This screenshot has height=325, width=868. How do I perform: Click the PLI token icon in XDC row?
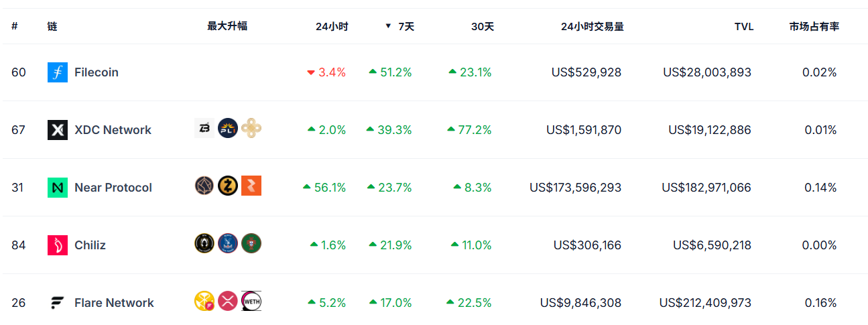[228, 128]
